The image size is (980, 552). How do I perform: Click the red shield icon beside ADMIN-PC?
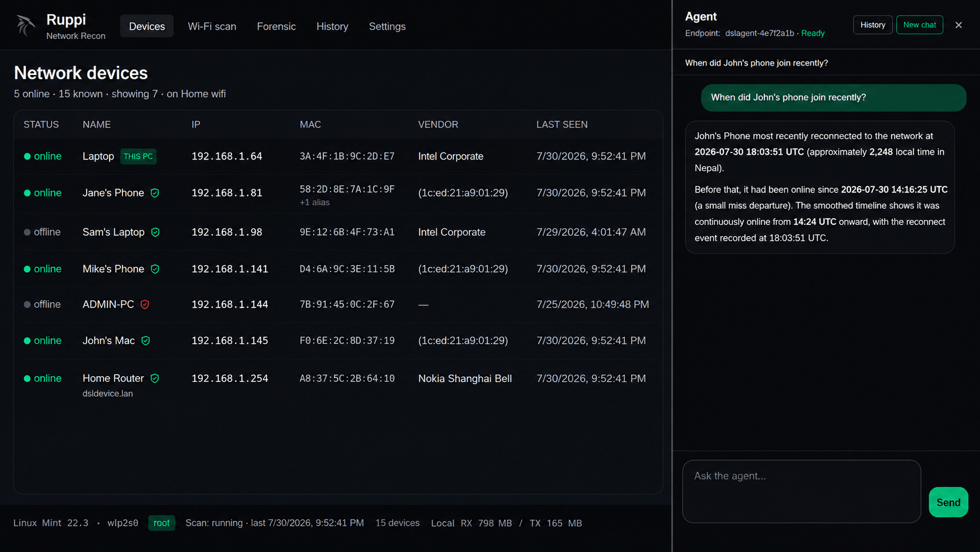[145, 304]
